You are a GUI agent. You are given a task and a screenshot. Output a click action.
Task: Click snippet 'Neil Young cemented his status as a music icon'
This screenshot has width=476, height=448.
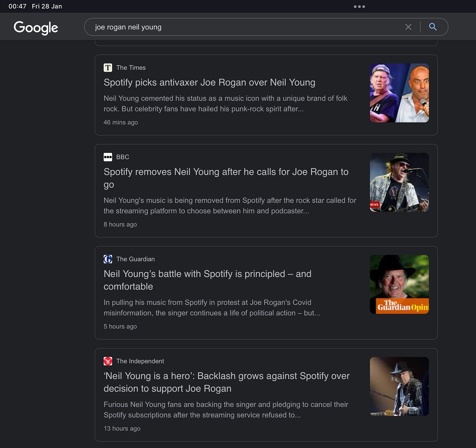pos(226,104)
